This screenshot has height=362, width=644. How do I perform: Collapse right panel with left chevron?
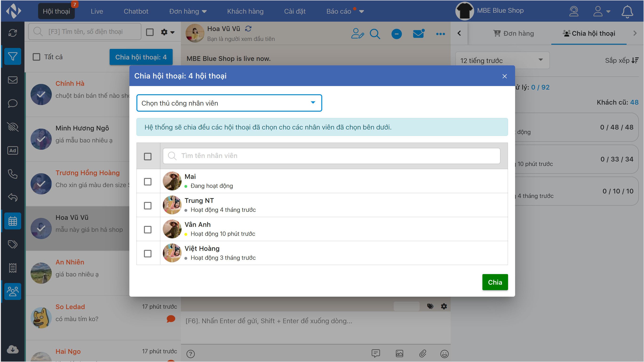[x=459, y=33]
